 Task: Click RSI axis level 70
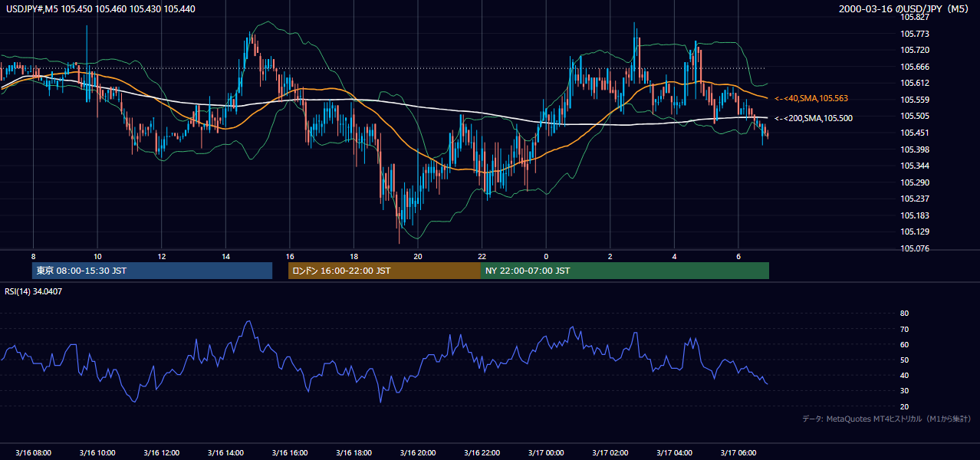904,329
